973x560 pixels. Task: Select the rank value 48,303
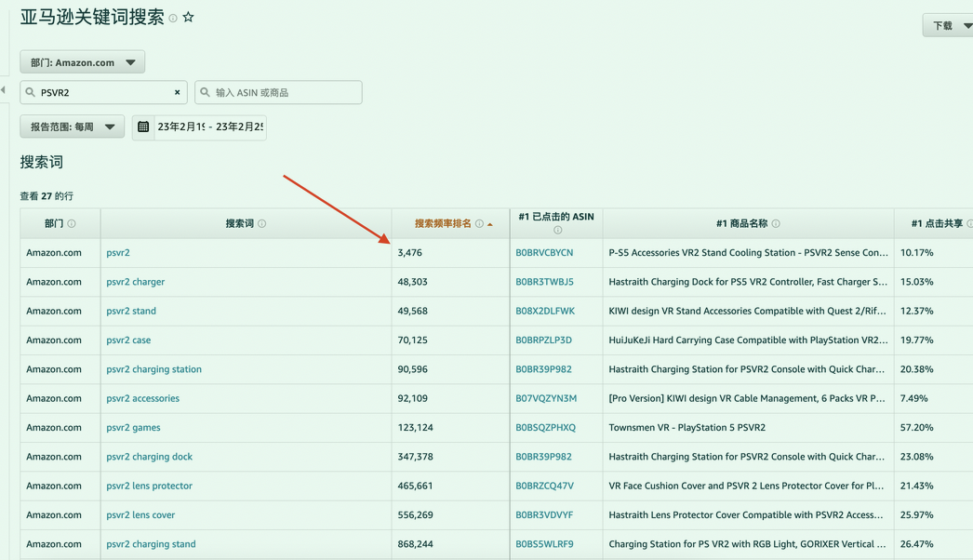point(413,282)
